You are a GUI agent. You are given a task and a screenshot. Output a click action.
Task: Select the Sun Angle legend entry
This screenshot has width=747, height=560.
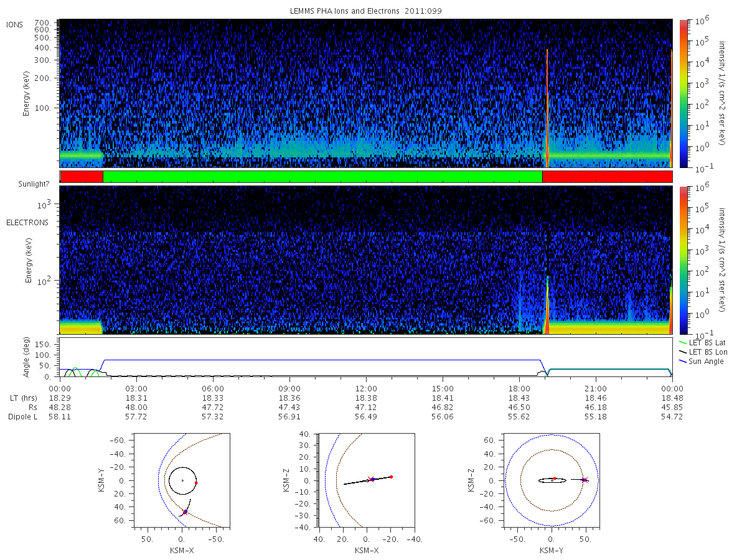pyautogui.click(x=702, y=362)
